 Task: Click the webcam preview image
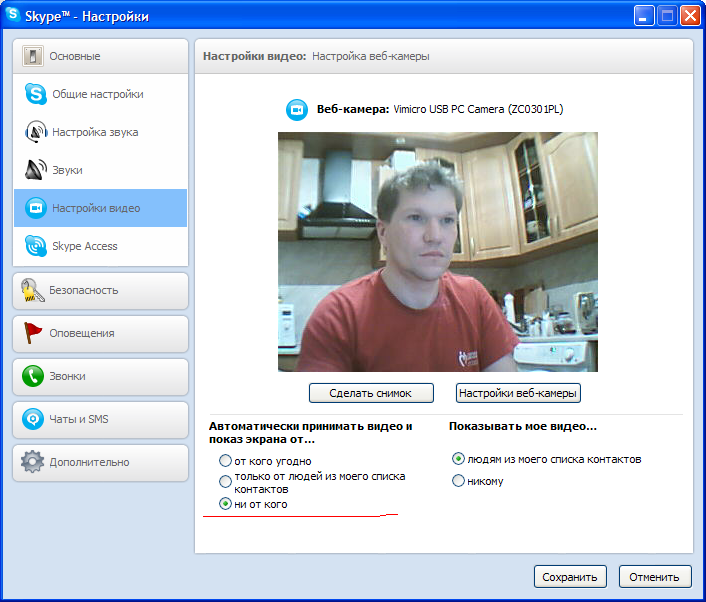point(437,252)
